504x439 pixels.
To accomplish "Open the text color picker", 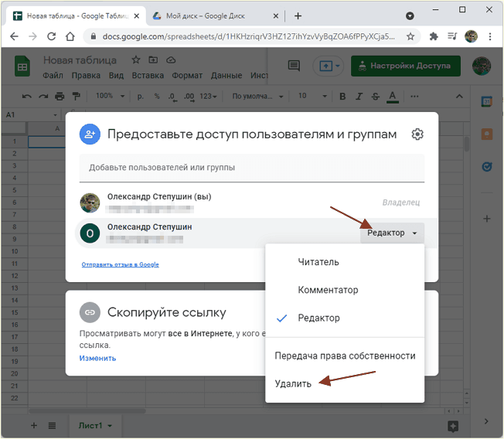I will click(x=393, y=97).
